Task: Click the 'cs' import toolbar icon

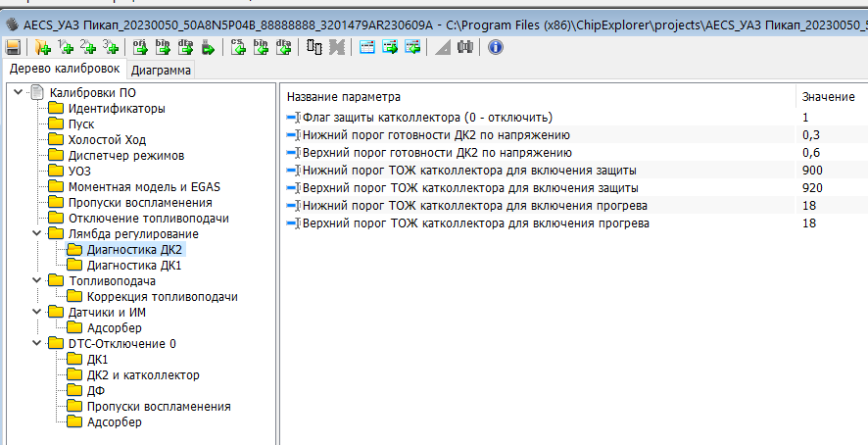Action: (x=238, y=46)
